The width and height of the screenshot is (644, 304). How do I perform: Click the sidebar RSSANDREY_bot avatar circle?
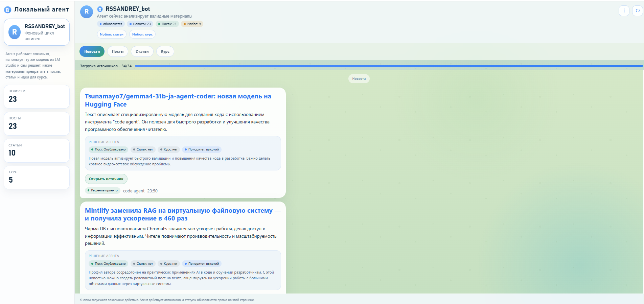tap(15, 32)
